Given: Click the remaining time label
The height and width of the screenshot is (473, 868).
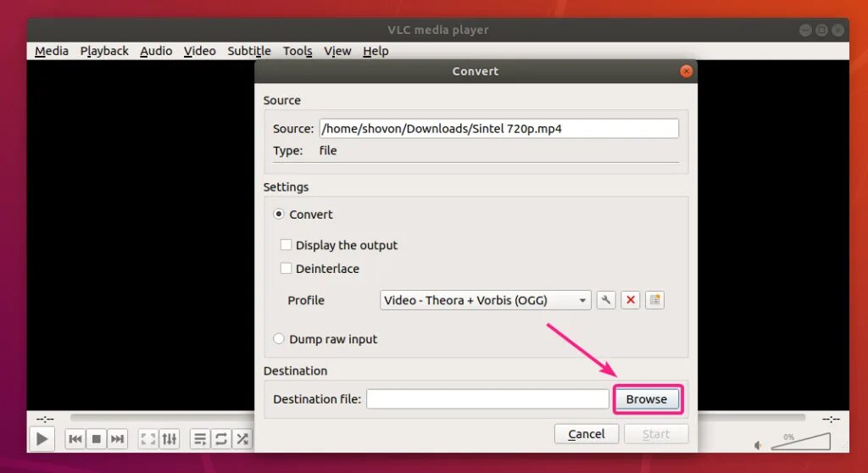Looking at the screenshot, I should click(x=831, y=420).
